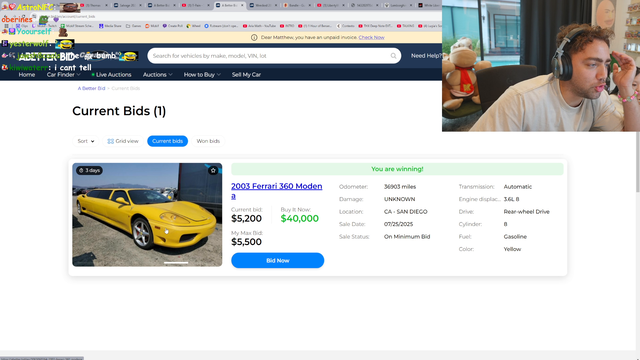Image resolution: width=640 pixels, height=360 pixels.
Task: Click the Automatic transmission value
Action: click(518, 187)
